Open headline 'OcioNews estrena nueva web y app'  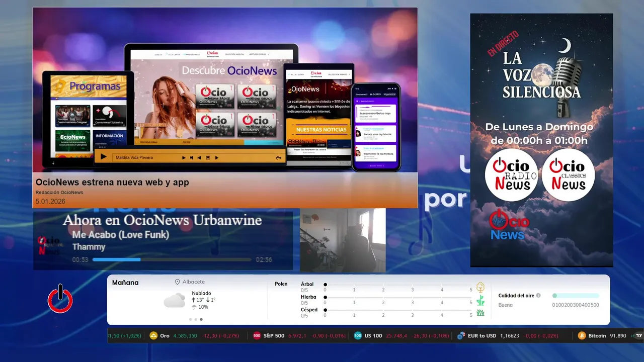(112, 183)
